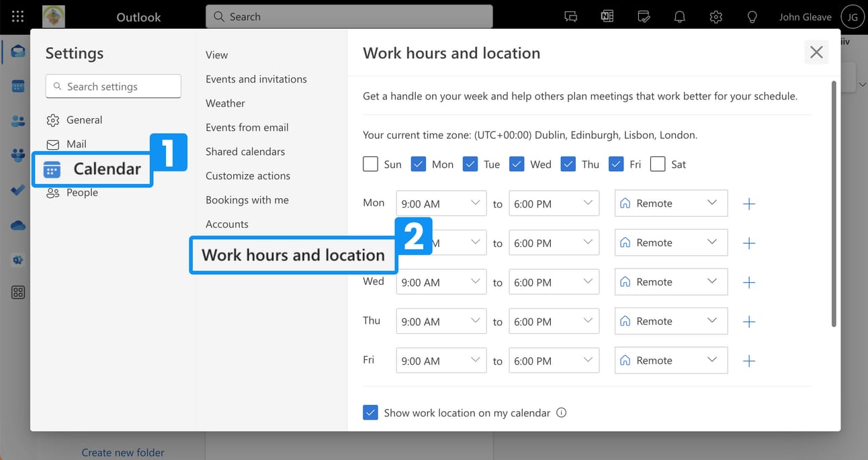Open Monday location Remote dropdown
Screen dimensions: 868x460
[671, 203]
